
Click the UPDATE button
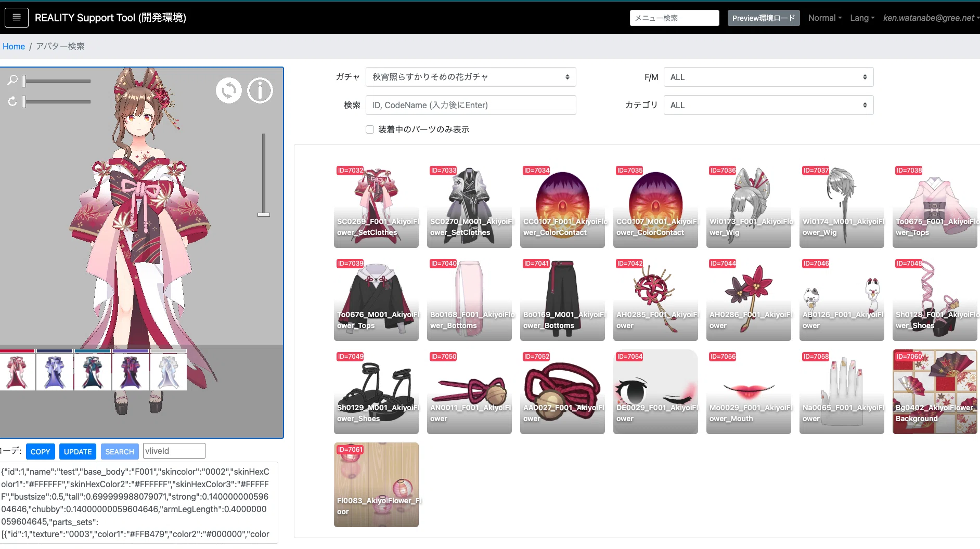pos(78,451)
